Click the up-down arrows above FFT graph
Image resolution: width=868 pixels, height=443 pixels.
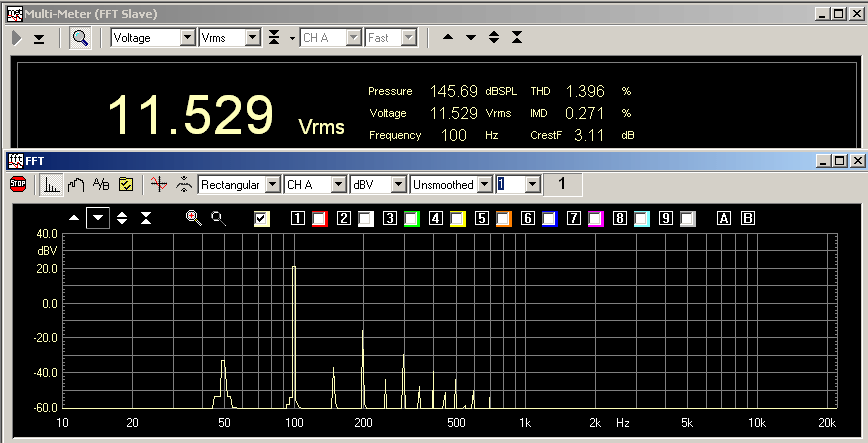[x=122, y=218]
